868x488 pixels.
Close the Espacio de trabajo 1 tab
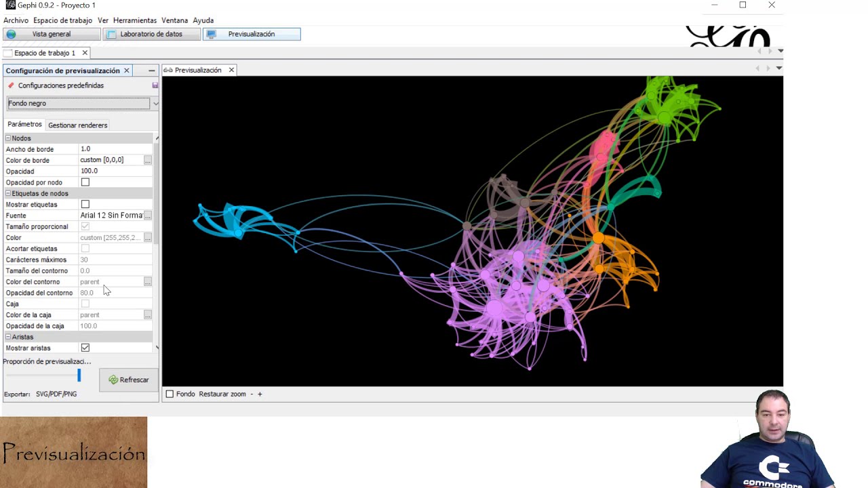pos(85,53)
